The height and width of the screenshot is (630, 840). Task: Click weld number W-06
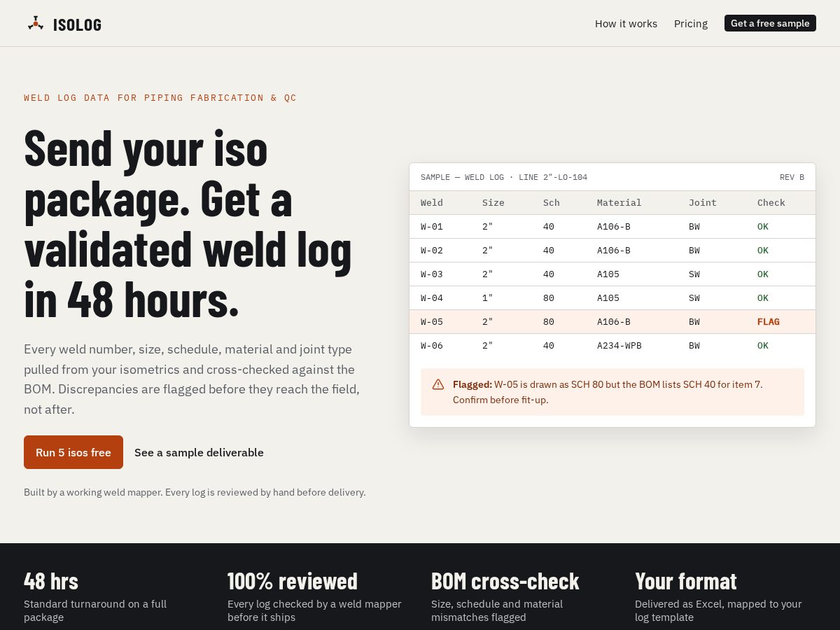(432, 346)
